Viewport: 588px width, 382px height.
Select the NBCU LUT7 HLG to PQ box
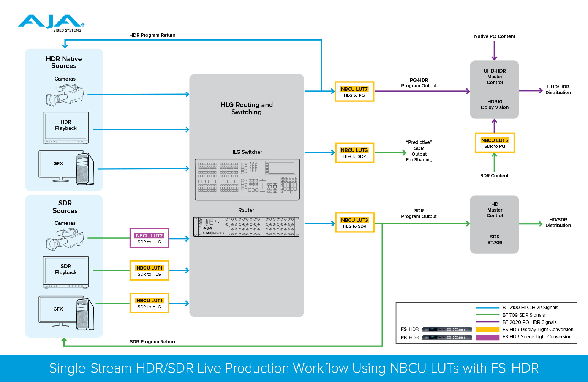point(354,92)
